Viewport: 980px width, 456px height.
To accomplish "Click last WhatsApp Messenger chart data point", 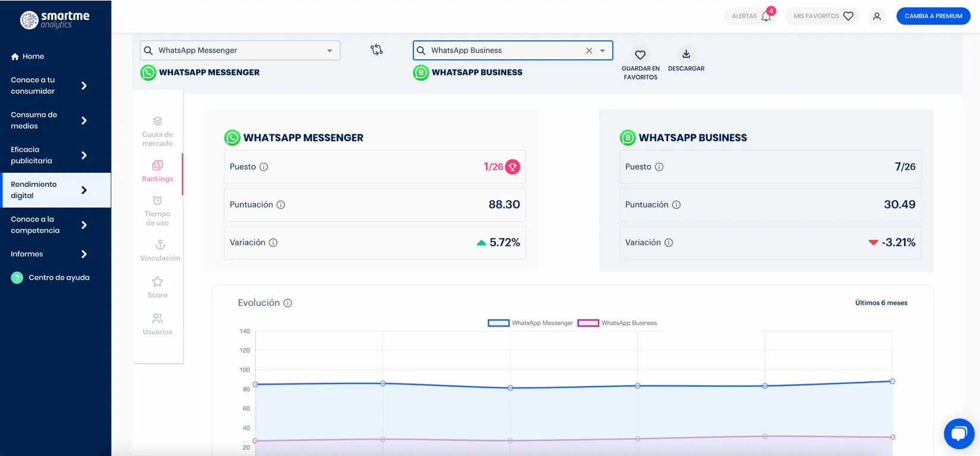I will [892, 381].
